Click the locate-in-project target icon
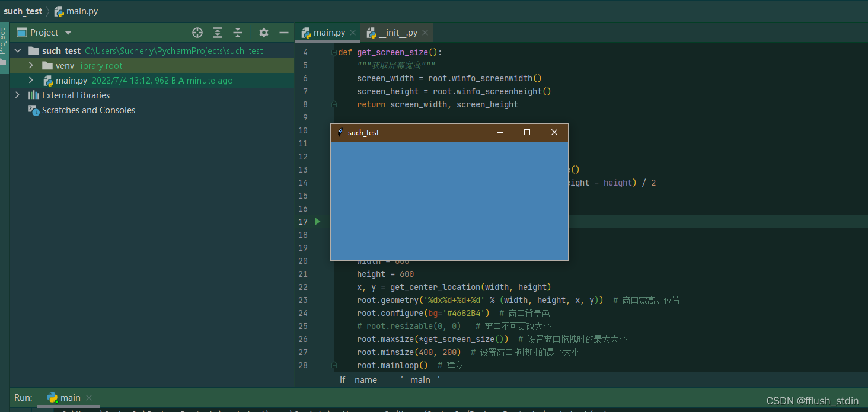Image resolution: width=868 pixels, height=412 pixels. coord(197,33)
